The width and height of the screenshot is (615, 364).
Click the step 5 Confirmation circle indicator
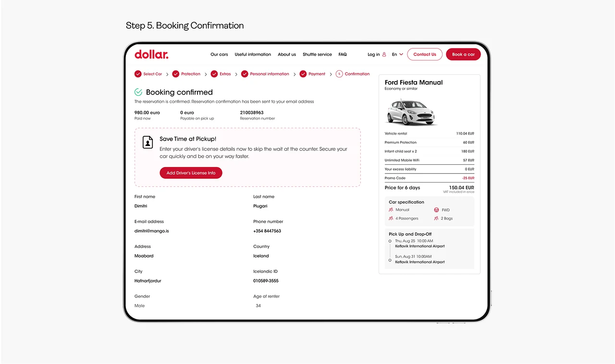point(339,74)
